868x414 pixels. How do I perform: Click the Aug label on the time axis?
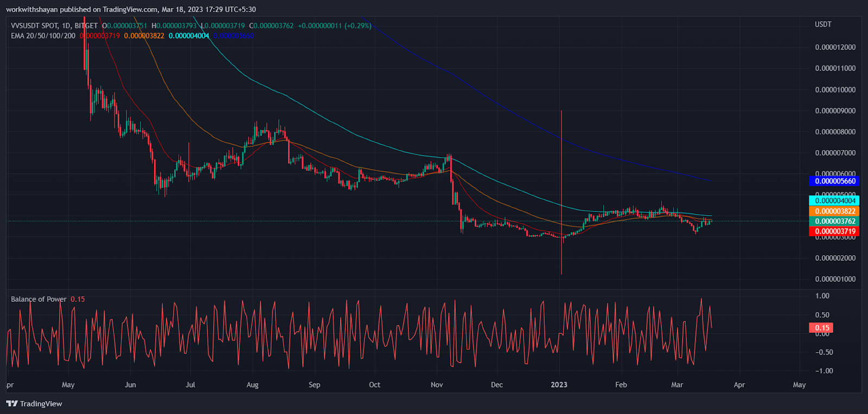click(252, 385)
